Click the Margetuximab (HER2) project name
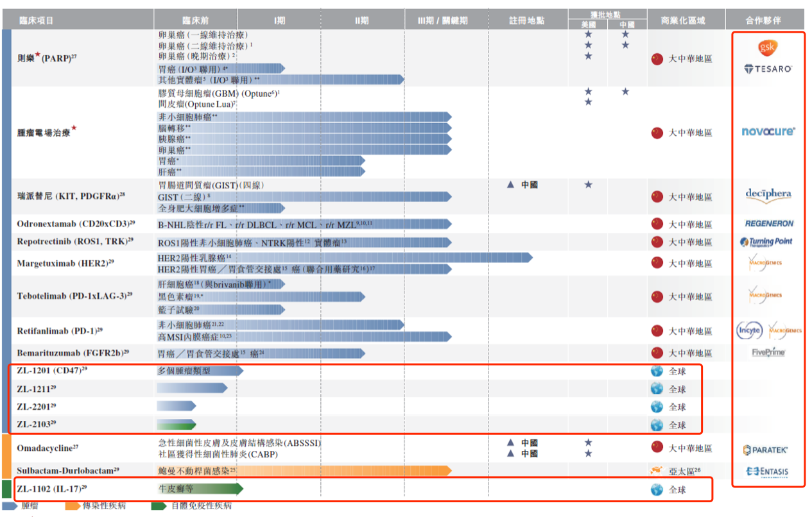Image resolution: width=812 pixels, height=517 pixels. (x=66, y=263)
